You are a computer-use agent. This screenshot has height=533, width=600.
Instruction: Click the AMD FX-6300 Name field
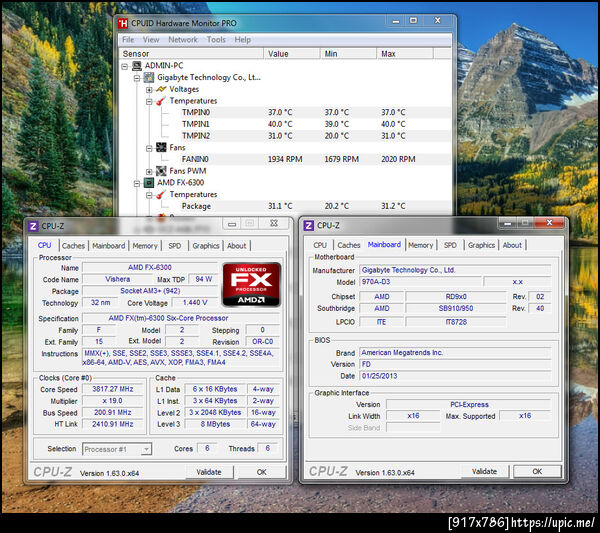(150, 267)
